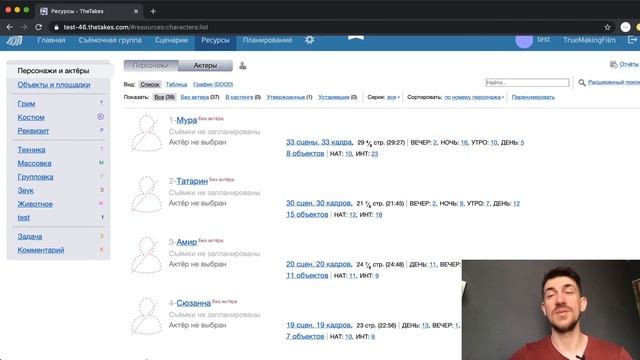Go back in browser history

pos(10,27)
